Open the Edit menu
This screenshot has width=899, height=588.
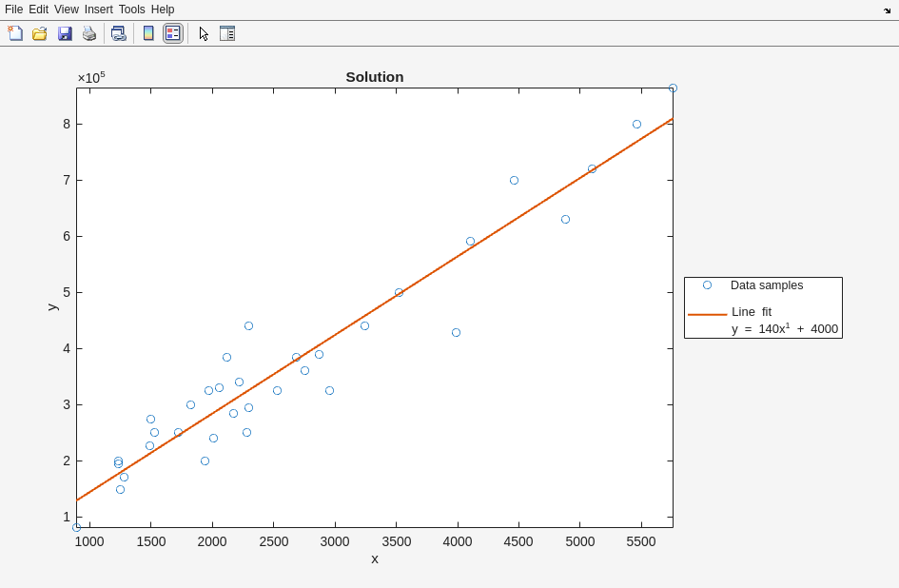point(38,10)
